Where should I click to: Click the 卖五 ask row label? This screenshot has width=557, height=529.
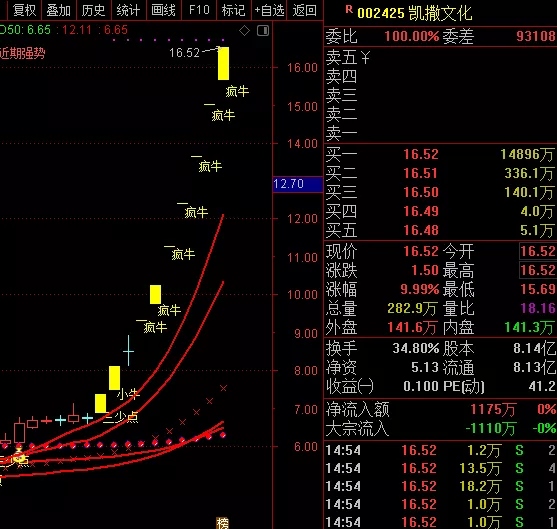pyautogui.click(x=341, y=57)
